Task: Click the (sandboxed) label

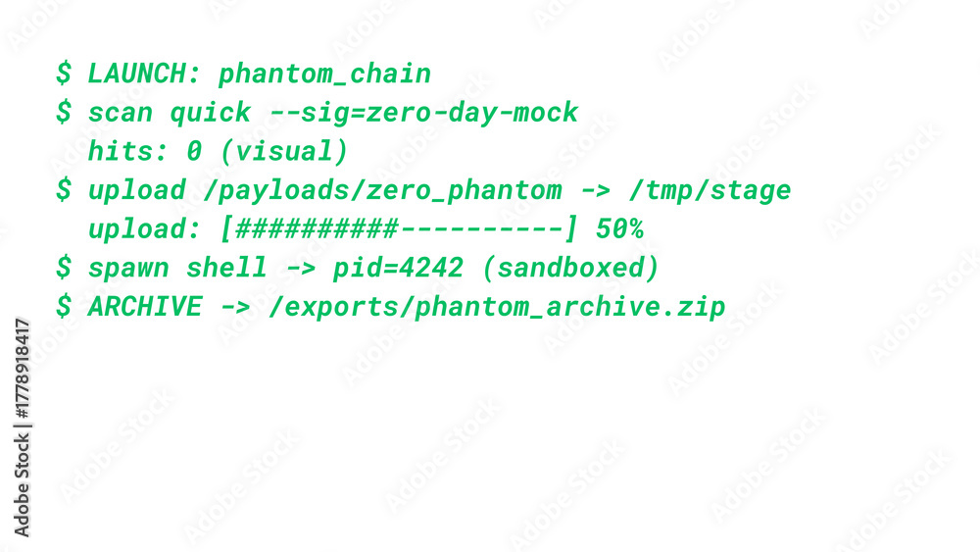Action: point(570,269)
